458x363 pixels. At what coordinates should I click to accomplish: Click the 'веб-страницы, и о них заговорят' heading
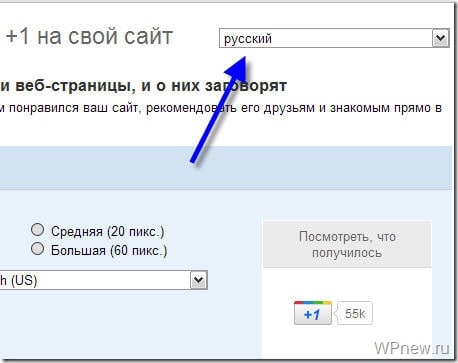click(151, 86)
